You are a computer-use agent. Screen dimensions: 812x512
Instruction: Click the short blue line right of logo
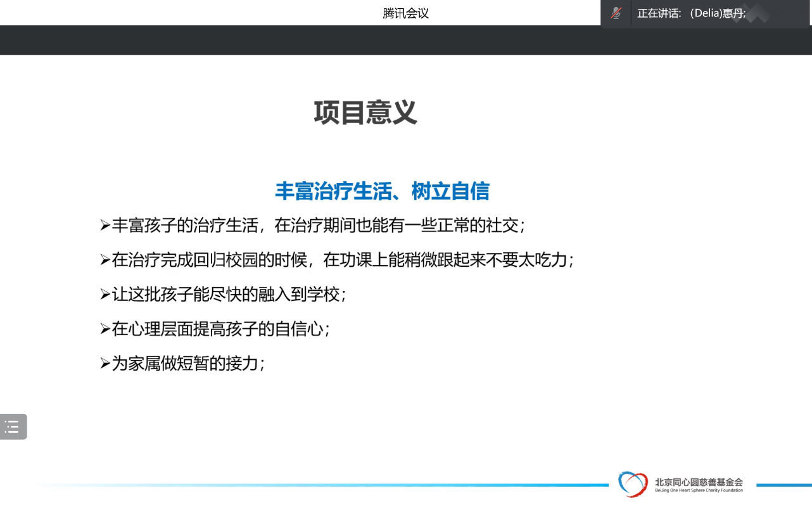pyautogui.click(x=783, y=485)
